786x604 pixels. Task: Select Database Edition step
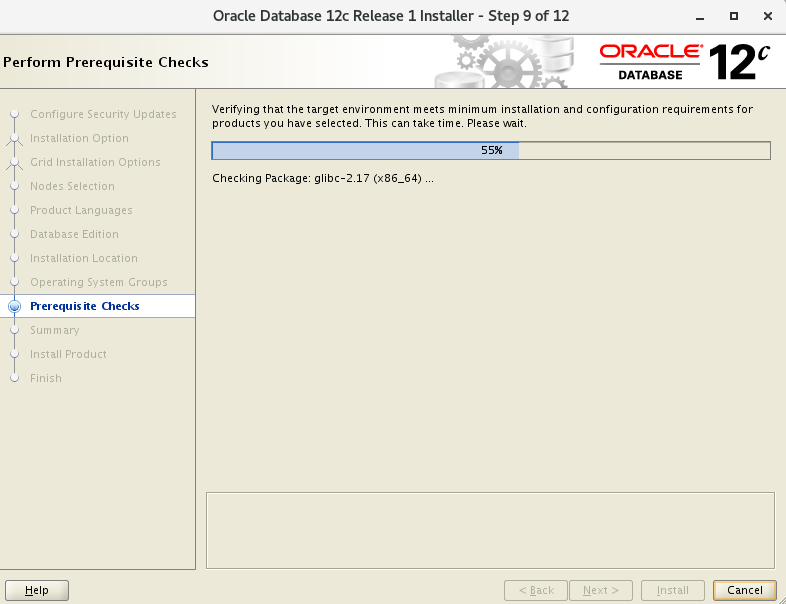[x=74, y=234]
